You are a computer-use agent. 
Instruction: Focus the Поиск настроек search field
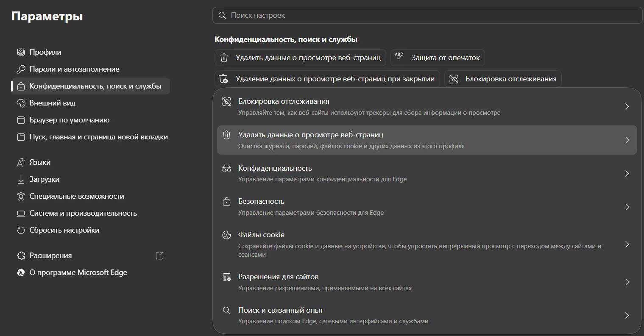click(427, 15)
